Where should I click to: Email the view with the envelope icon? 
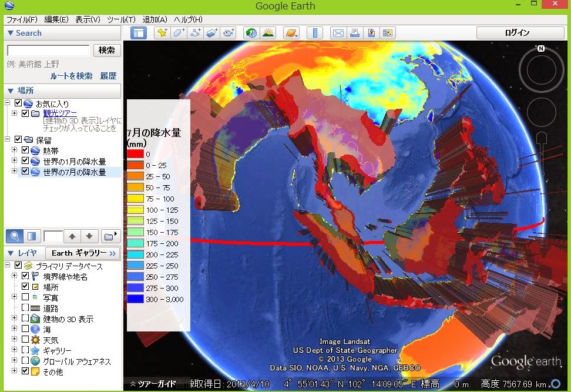click(x=338, y=33)
